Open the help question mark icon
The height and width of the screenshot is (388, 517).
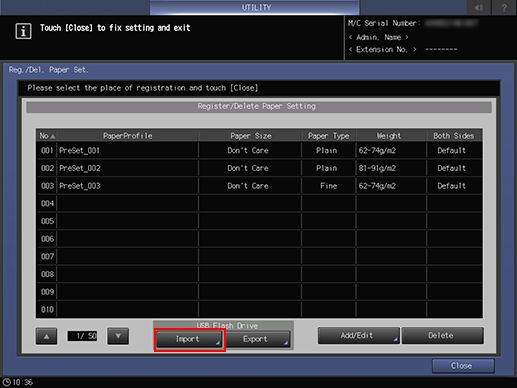[x=504, y=7]
